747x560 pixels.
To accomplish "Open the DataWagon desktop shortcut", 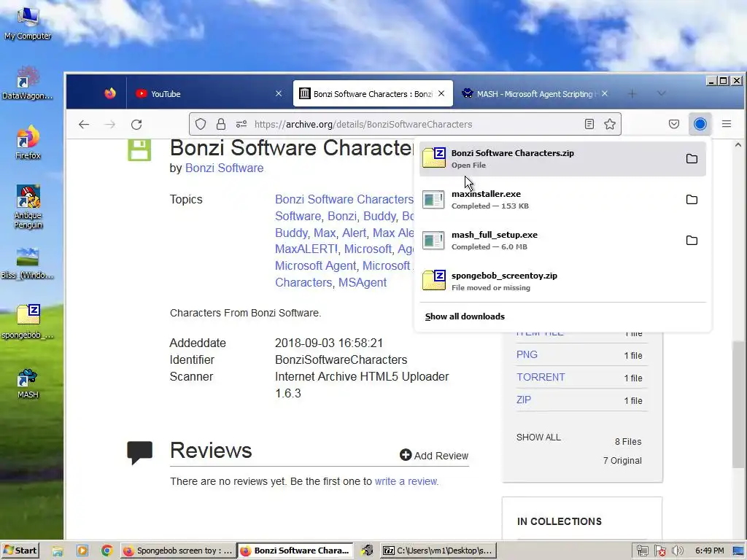I will click(x=28, y=83).
